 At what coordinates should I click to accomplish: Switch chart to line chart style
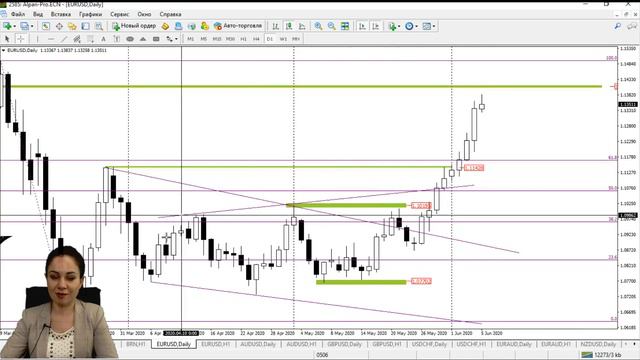[x=302, y=26]
